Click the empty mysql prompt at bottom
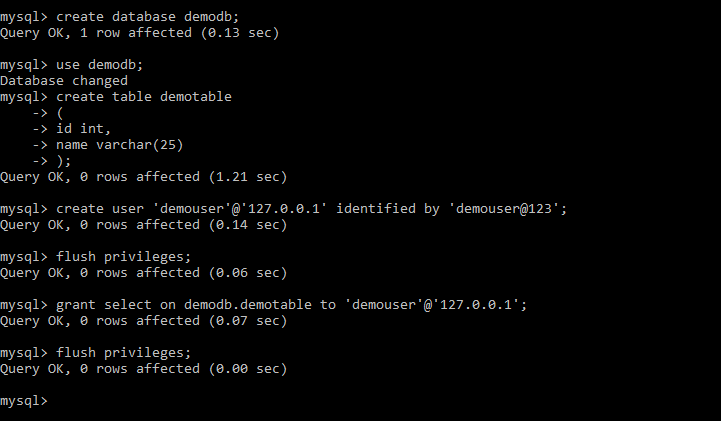Viewport: 721px width, 421px height. [24, 401]
